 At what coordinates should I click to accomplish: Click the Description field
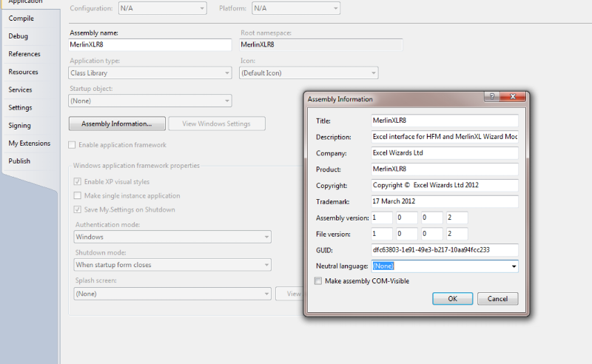(445, 137)
